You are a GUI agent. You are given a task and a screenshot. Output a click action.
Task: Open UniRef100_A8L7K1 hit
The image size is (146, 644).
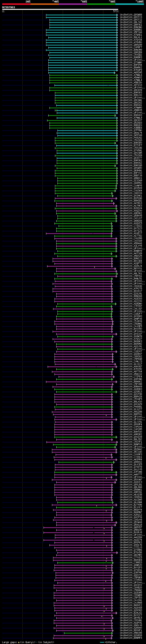click(131, 273)
